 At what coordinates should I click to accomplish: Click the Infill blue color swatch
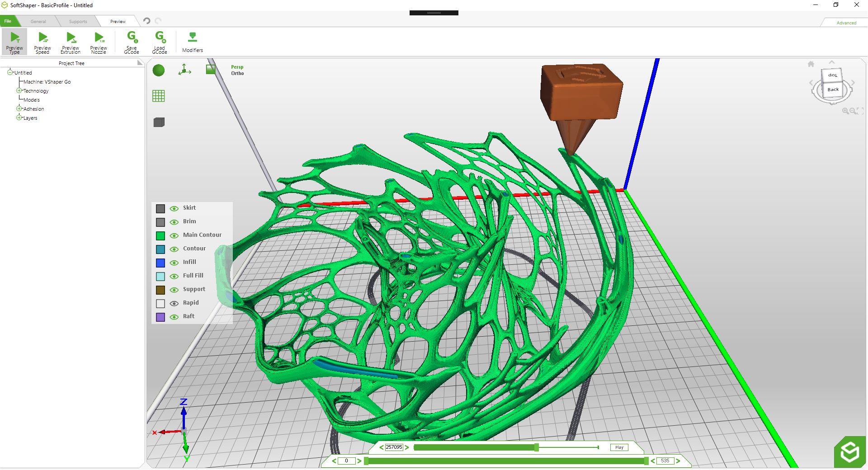160,263
